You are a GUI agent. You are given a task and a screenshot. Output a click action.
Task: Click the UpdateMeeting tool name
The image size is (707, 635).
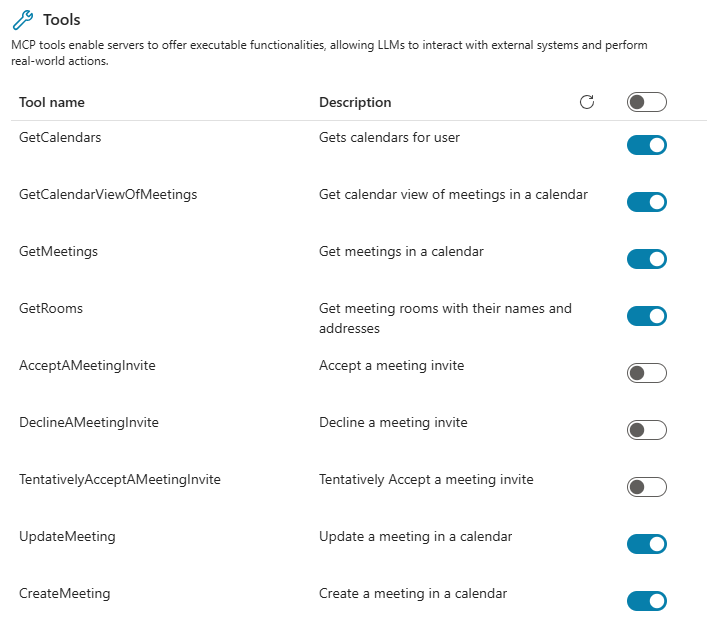pos(67,536)
